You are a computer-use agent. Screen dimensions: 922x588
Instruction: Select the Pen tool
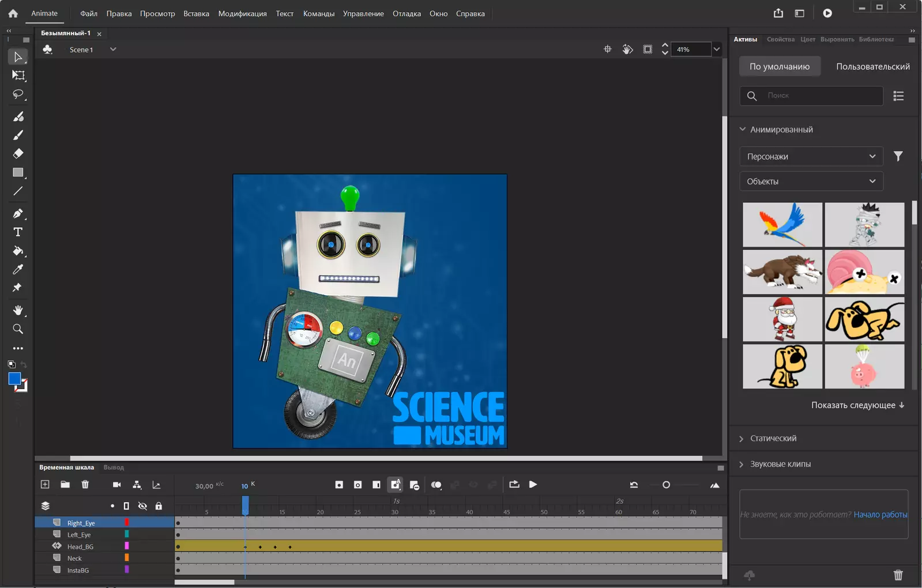(x=18, y=213)
